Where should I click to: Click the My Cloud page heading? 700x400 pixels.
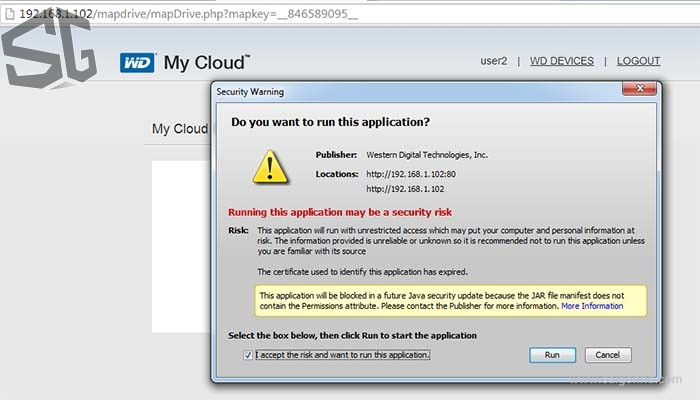click(x=179, y=129)
